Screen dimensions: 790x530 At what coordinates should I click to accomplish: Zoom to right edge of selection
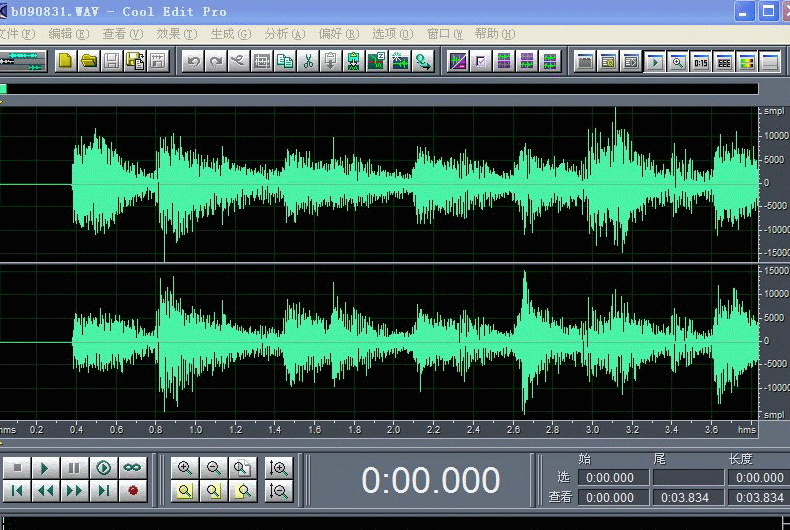coord(243,491)
